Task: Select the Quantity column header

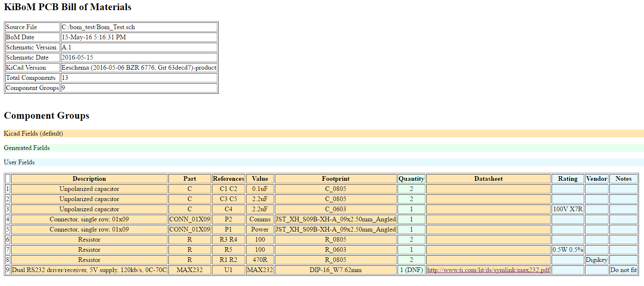Action: tap(411, 179)
